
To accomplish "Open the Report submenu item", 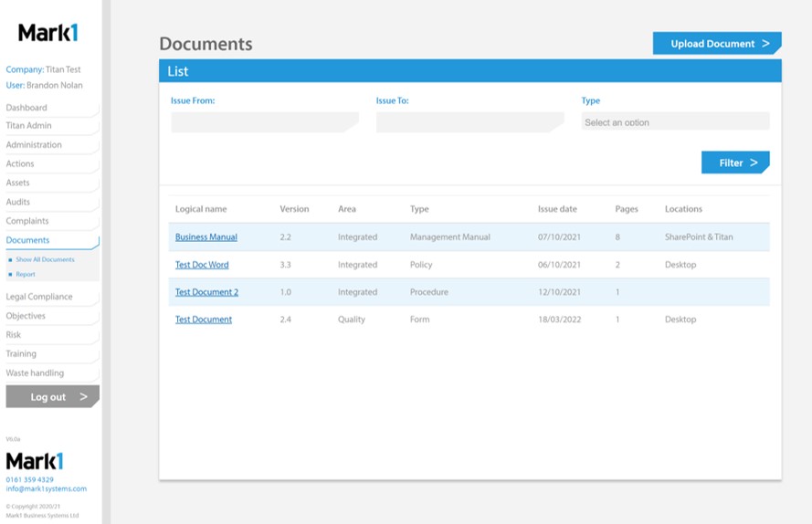I will (x=26, y=274).
